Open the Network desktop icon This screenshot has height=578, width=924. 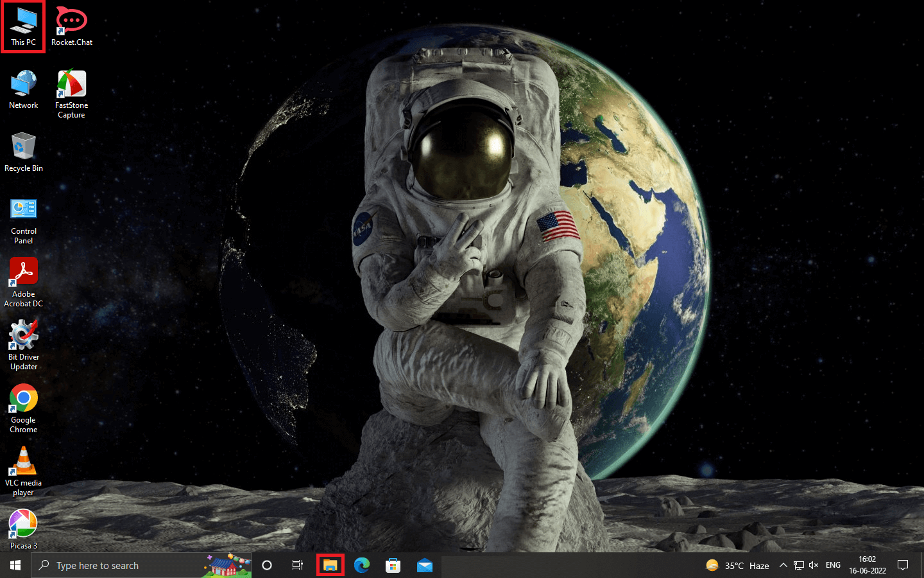tap(23, 83)
